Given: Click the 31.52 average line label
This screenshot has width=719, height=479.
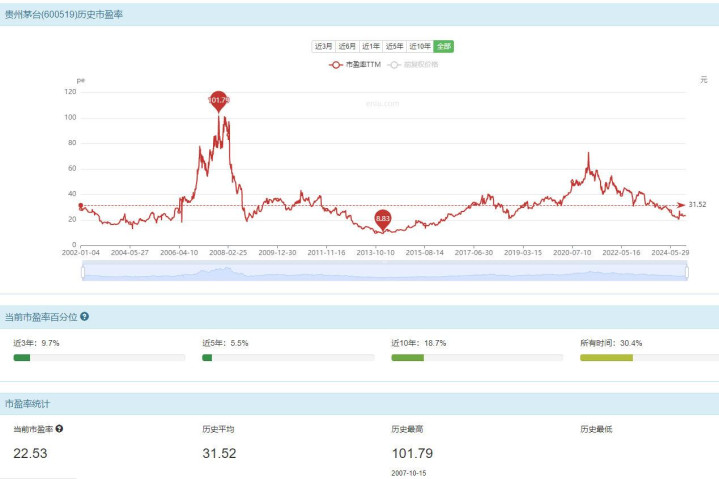Looking at the screenshot, I should 697,204.
